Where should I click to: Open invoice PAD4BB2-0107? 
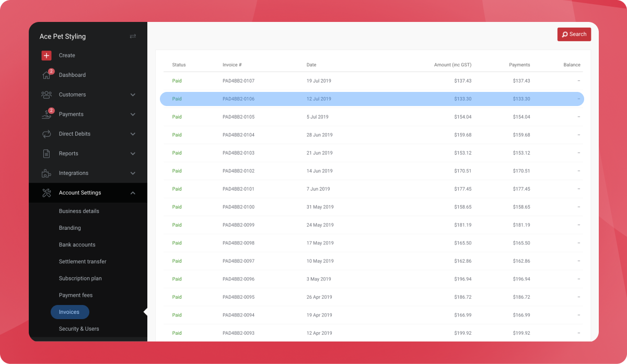(x=238, y=81)
